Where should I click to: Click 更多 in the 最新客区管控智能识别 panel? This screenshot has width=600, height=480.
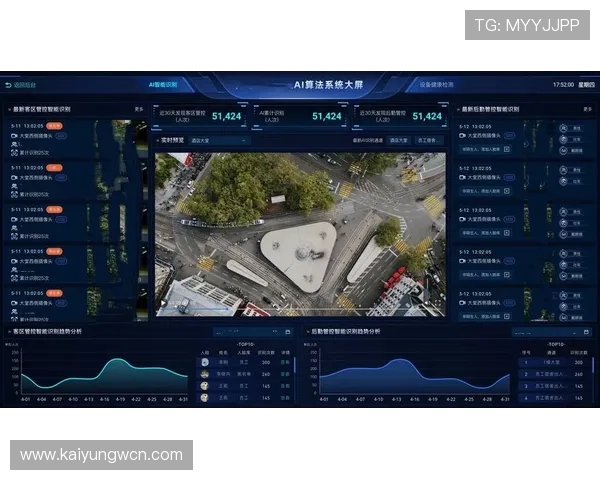coord(139,109)
